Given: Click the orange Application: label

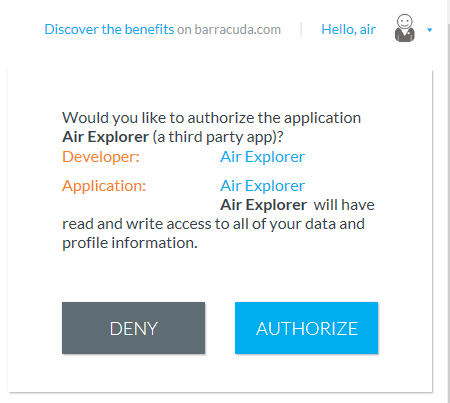Looking at the screenshot, I should (x=104, y=186).
